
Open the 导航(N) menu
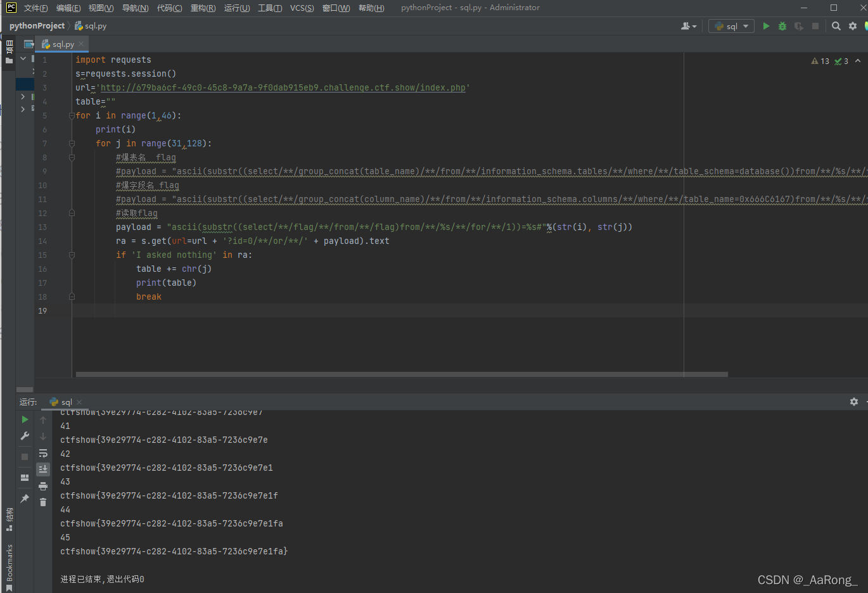135,8
